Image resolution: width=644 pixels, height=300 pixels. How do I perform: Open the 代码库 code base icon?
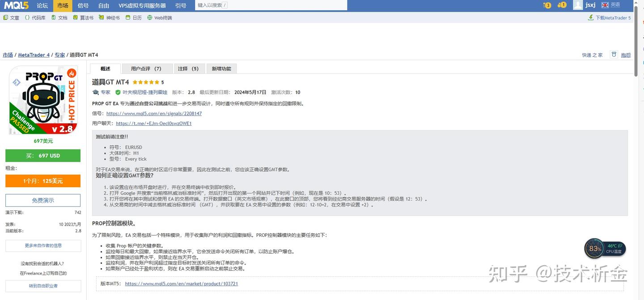pos(27,18)
